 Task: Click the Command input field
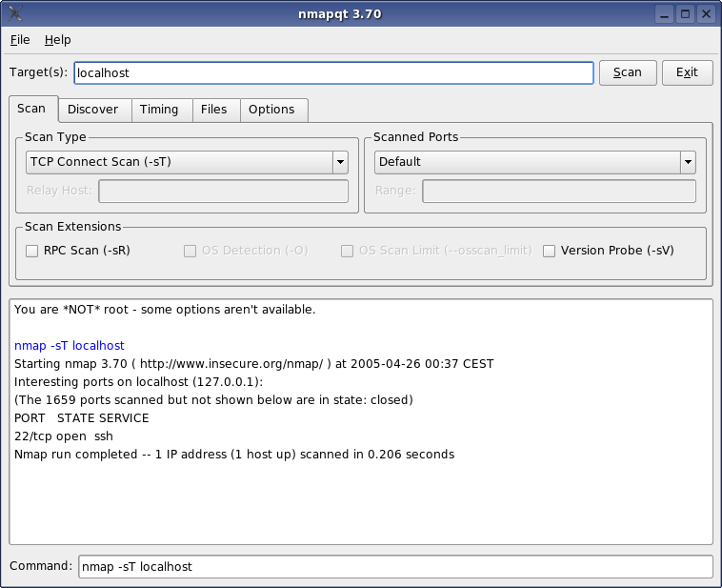pos(395,567)
